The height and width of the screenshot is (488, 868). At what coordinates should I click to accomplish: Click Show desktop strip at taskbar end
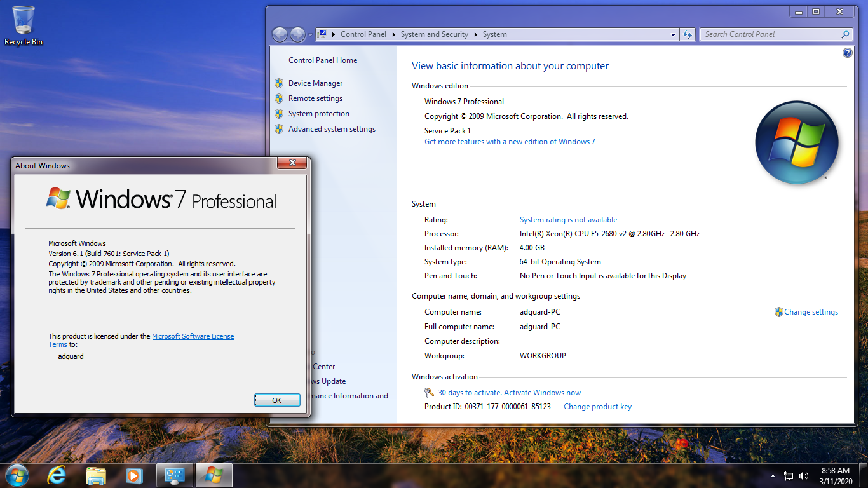pyautogui.click(x=864, y=476)
